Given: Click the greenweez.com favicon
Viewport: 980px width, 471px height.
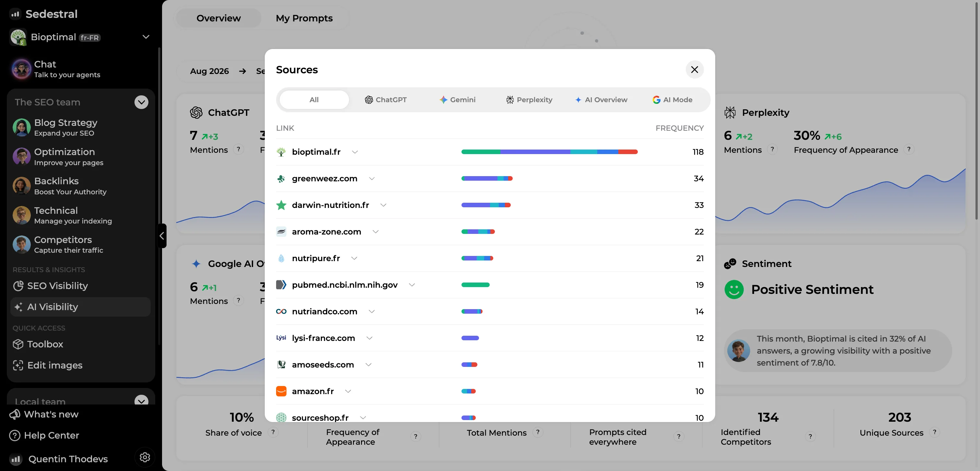Looking at the screenshot, I should tap(281, 179).
